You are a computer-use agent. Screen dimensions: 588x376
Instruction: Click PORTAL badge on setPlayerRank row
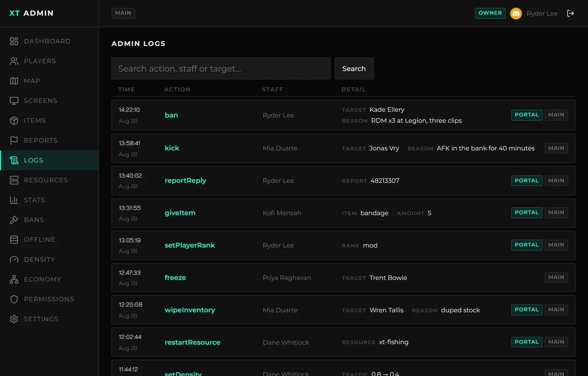(527, 245)
